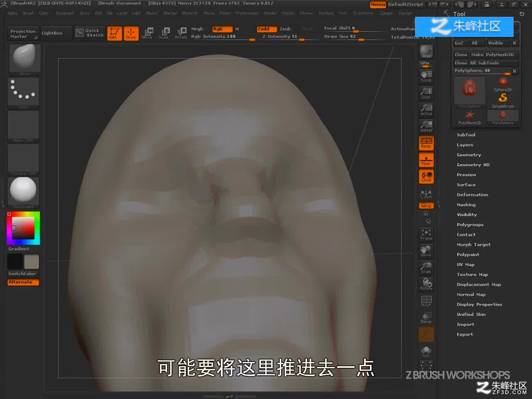The width and height of the screenshot is (532, 399).
Task: Click the Frame mesh icon
Action: pyautogui.click(x=426, y=234)
